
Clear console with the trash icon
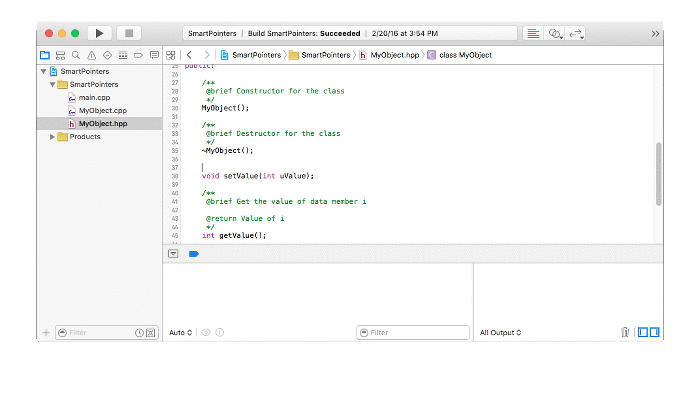625,332
